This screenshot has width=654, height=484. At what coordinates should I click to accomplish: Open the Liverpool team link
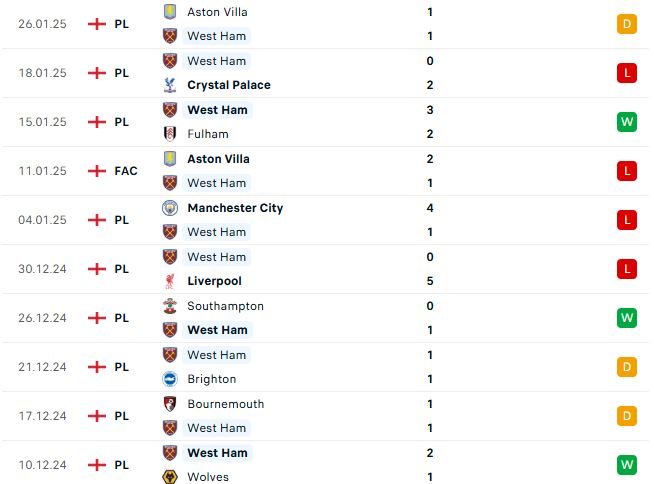(x=214, y=281)
